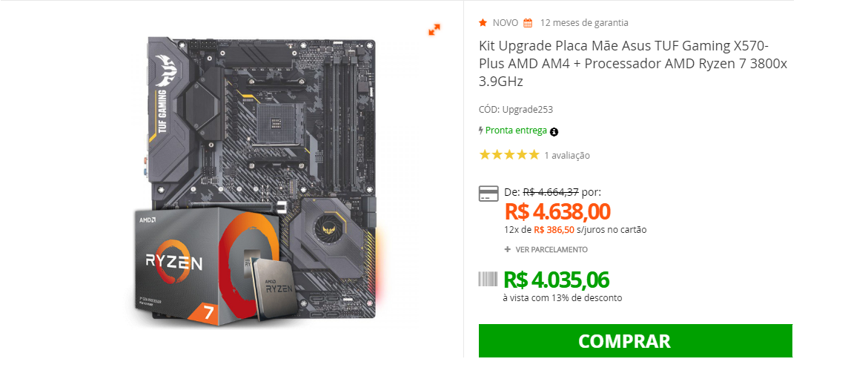Open the info icon next to Pronta entrega
This screenshot has width=868, height=376.
[x=554, y=132]
